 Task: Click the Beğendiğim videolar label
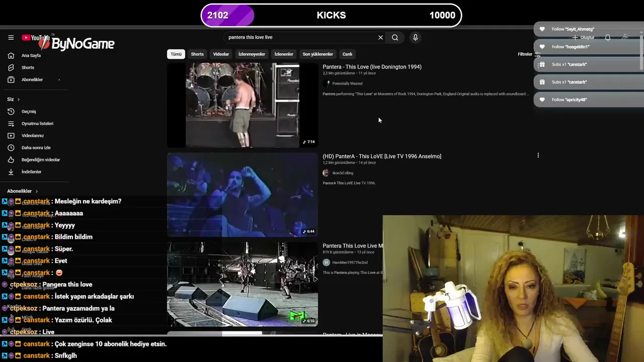(41, 160)
